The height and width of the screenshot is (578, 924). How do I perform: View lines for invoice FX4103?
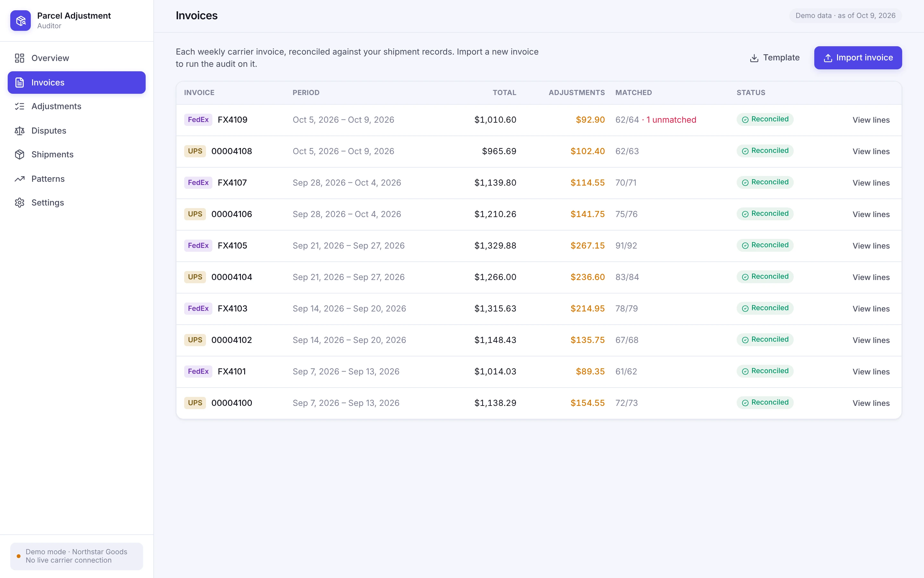(x=871, y=309)
